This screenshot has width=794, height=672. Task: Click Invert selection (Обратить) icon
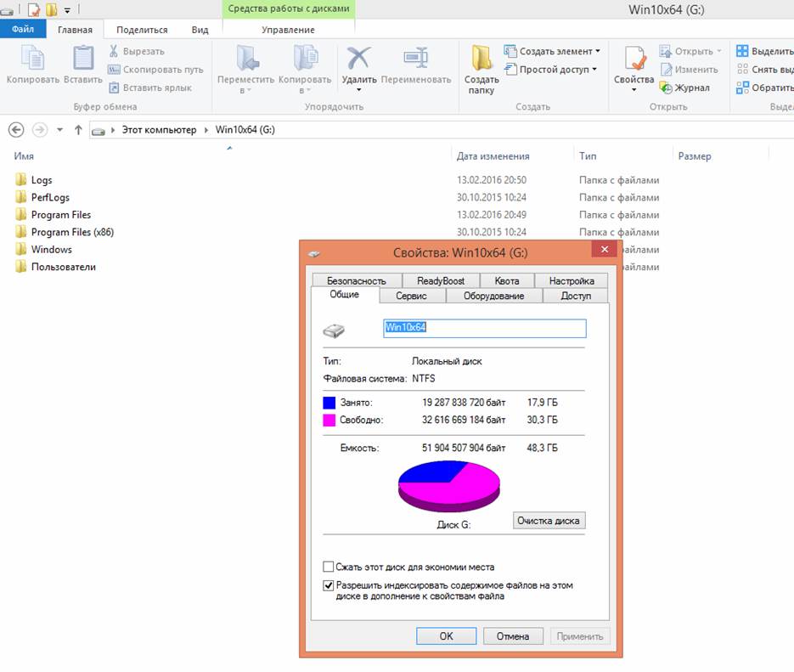[x=742, y=88]
